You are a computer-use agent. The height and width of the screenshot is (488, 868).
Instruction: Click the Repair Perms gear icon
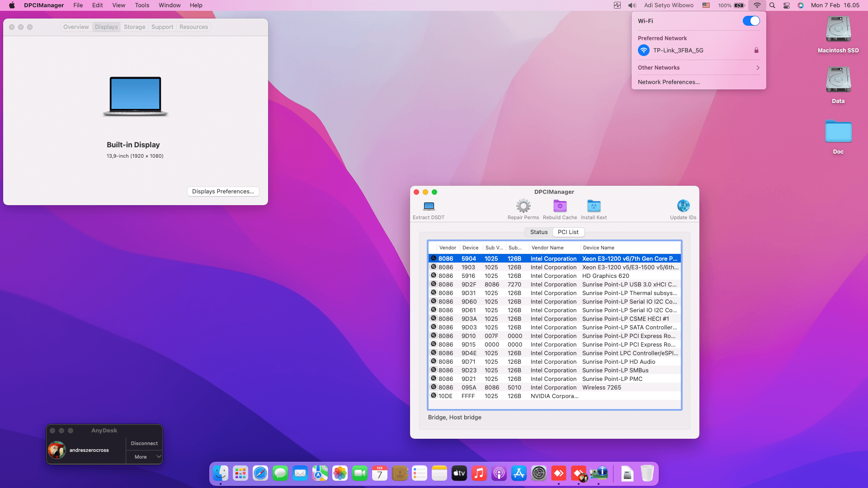pyautogui.click(x=523, y=206)
